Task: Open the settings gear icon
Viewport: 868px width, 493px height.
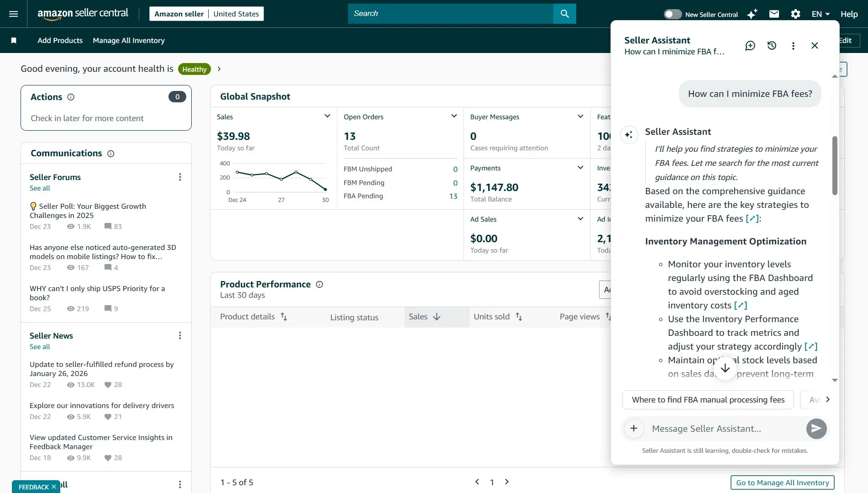Action: coord(795,14)
